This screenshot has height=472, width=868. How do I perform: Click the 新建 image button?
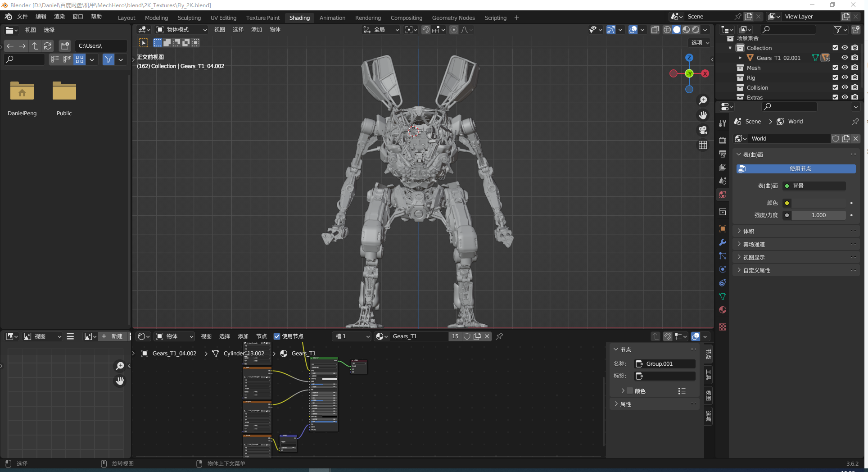pos(112,336)
